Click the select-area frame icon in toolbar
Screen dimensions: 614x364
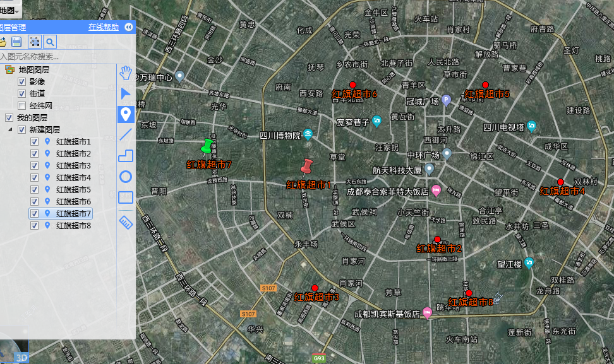(35, 42)
